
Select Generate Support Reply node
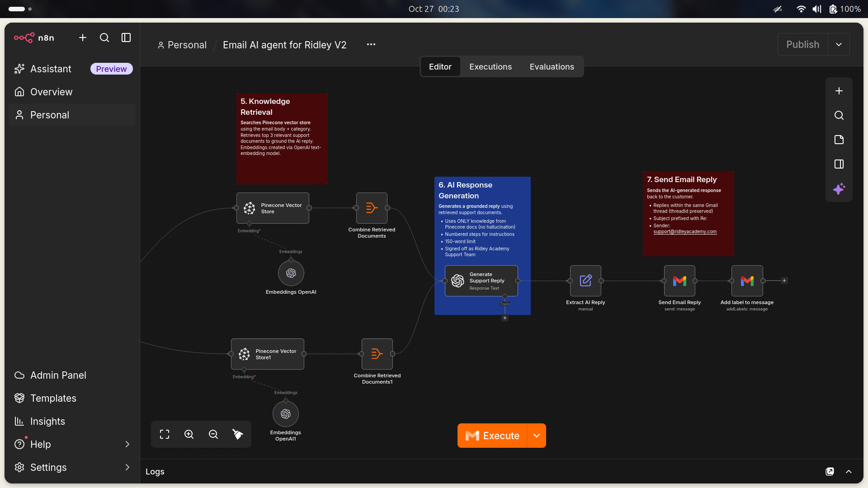(481, 281)
